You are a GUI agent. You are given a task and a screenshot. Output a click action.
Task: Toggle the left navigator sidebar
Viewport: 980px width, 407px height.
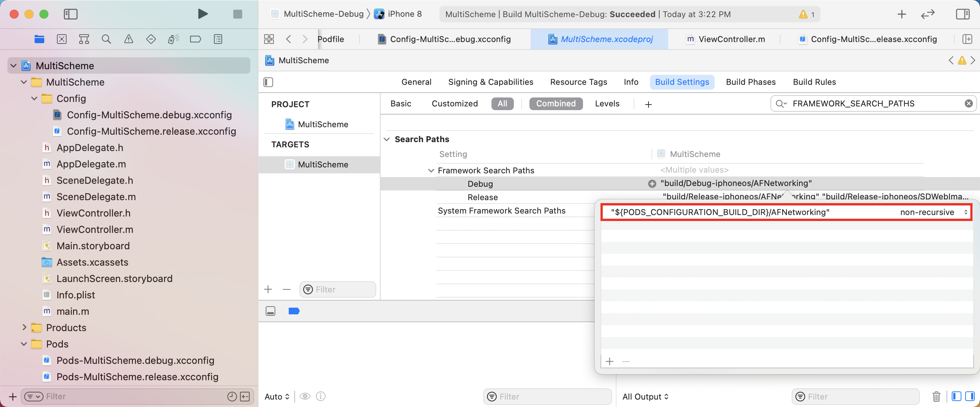tap(70, 14)
